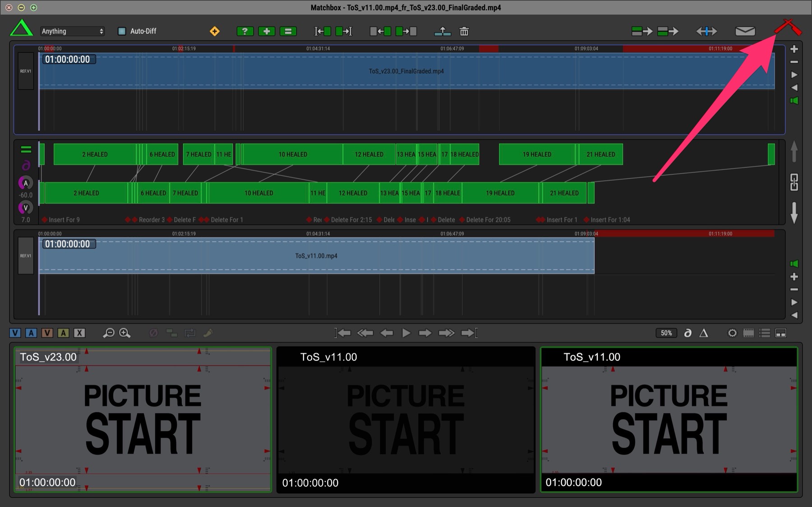Viewport: 812px width, 507px height.
Task: Click minus icon beside bottom timeline
Action: (794, 289)
